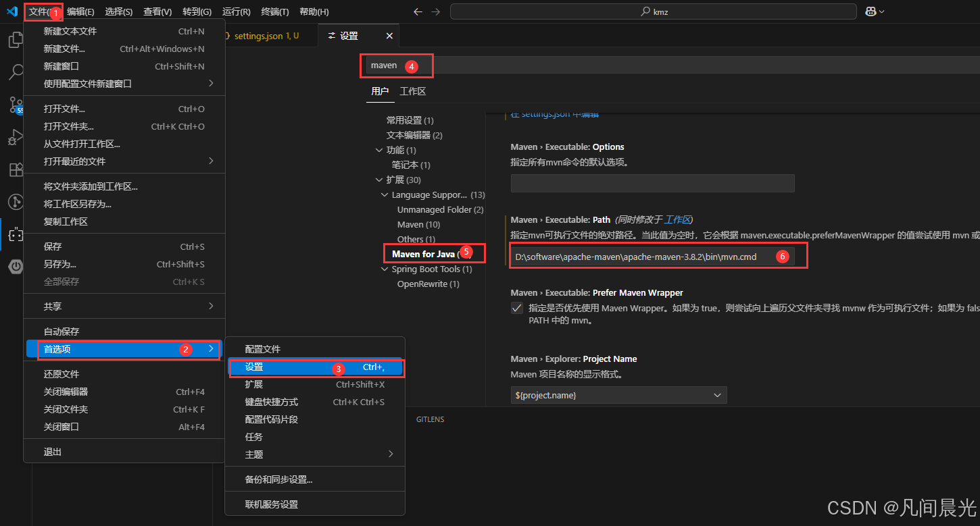The height and width of the screenshot is (526, 980).
Task: Select 首选项 menu entry
Action: (x=124, y=349)
